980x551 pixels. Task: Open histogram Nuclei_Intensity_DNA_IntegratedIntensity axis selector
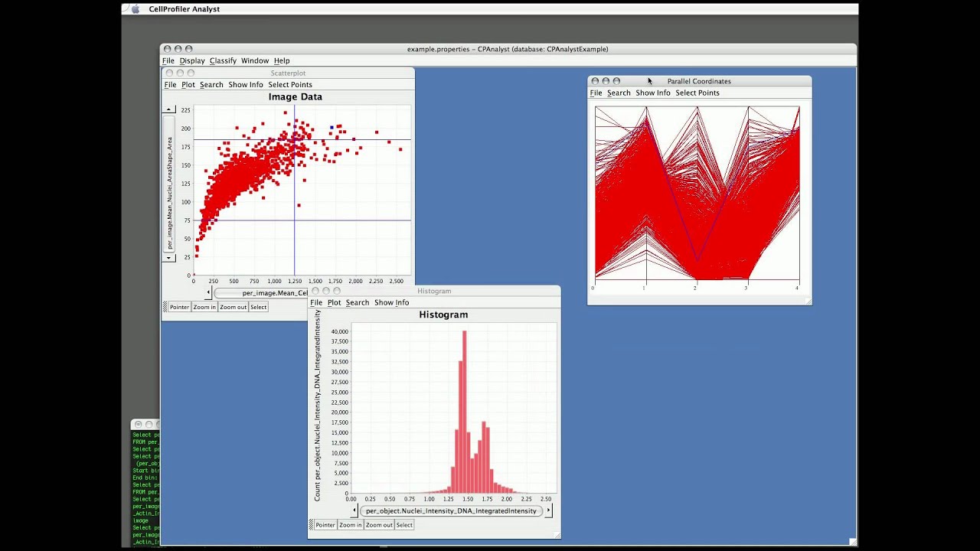(451, 510)
